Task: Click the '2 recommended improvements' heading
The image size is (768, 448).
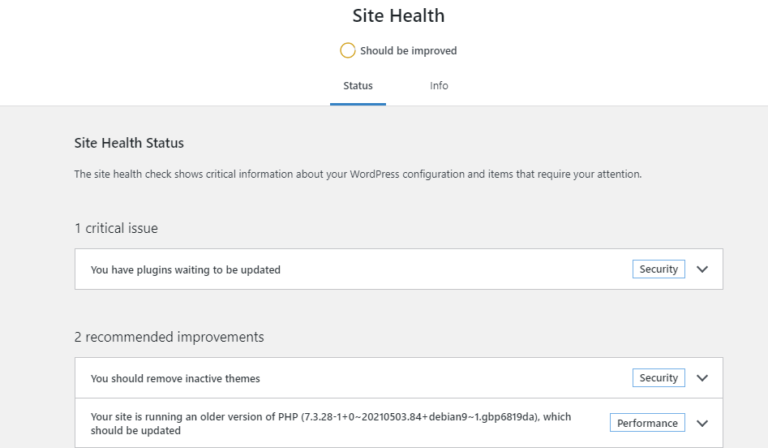Action: pos(169,337)
